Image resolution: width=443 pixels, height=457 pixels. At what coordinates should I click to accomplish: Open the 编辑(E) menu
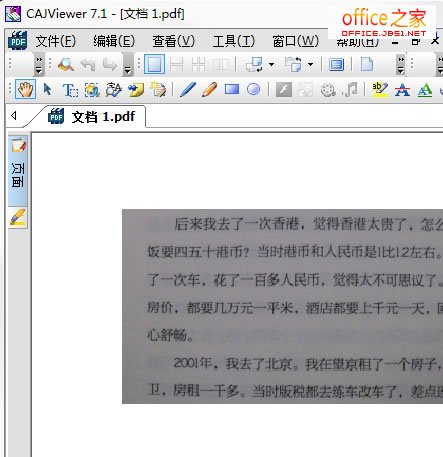(x=114, y=41)
